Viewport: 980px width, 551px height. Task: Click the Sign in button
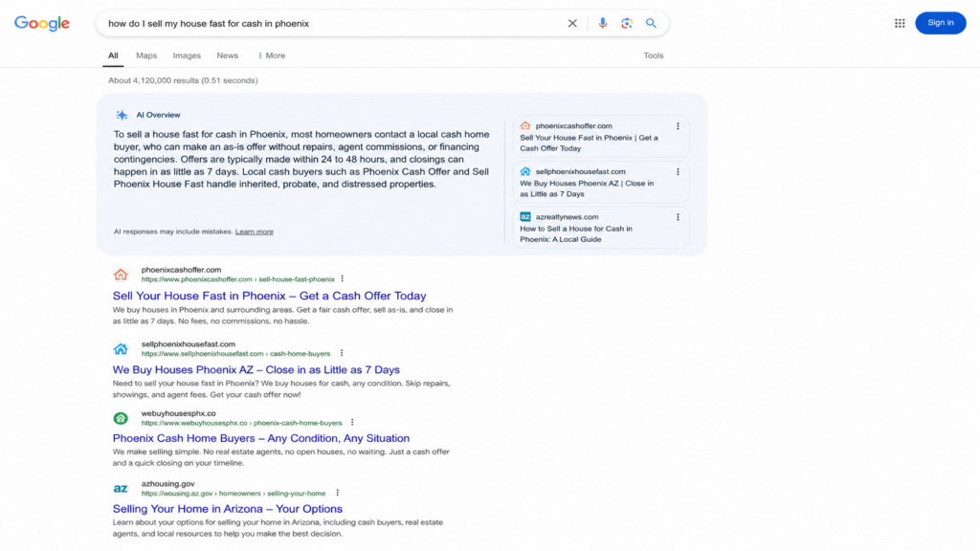coord(940,23)
